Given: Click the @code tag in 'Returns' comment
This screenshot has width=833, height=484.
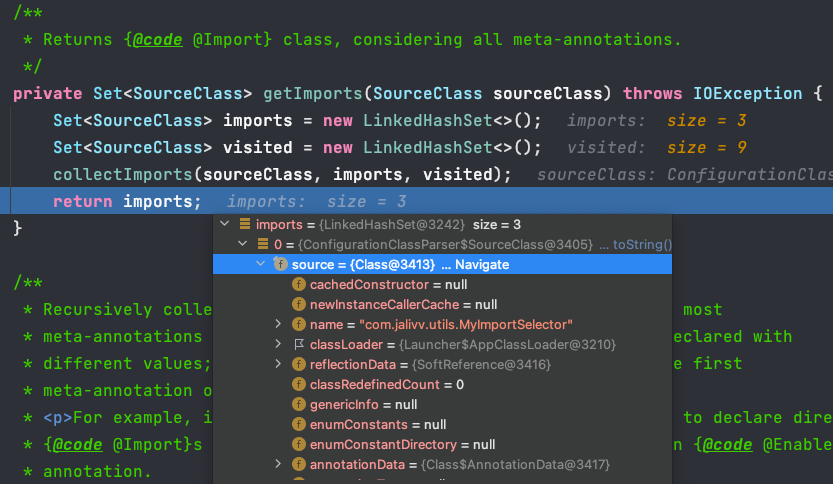Looking at the screenshot, I should click(157, 40).
